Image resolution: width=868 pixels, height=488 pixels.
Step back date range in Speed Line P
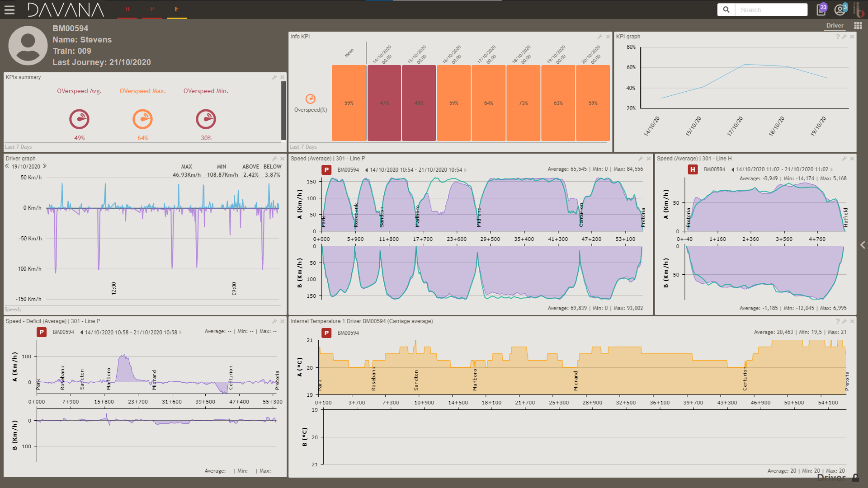(366, 170)
